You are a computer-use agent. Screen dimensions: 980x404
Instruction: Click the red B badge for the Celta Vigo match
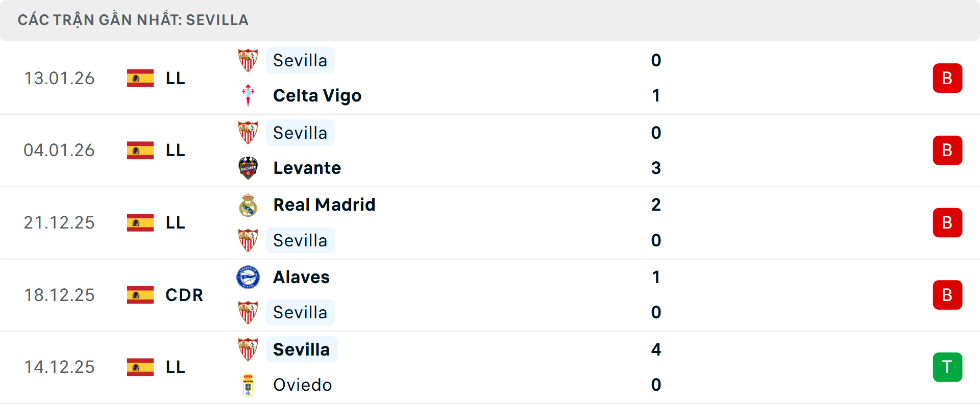(947, 78)
